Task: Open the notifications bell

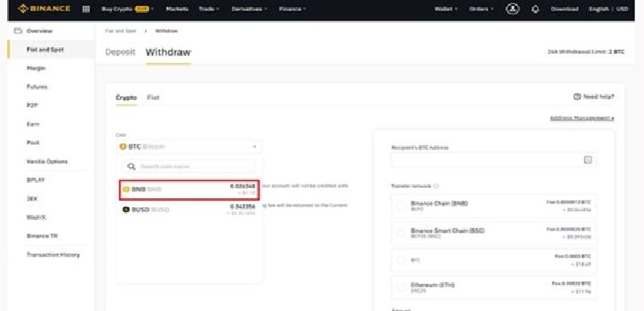Action: (x=535, y=9)
